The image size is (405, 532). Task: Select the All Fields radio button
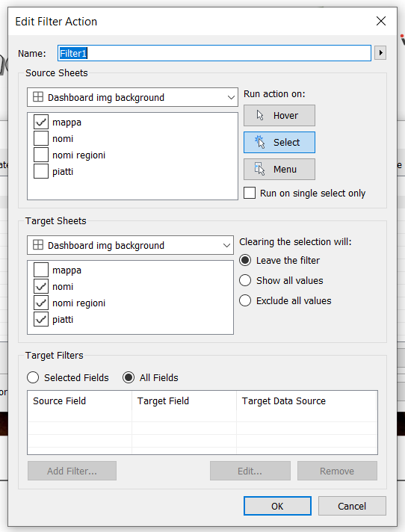129,377
